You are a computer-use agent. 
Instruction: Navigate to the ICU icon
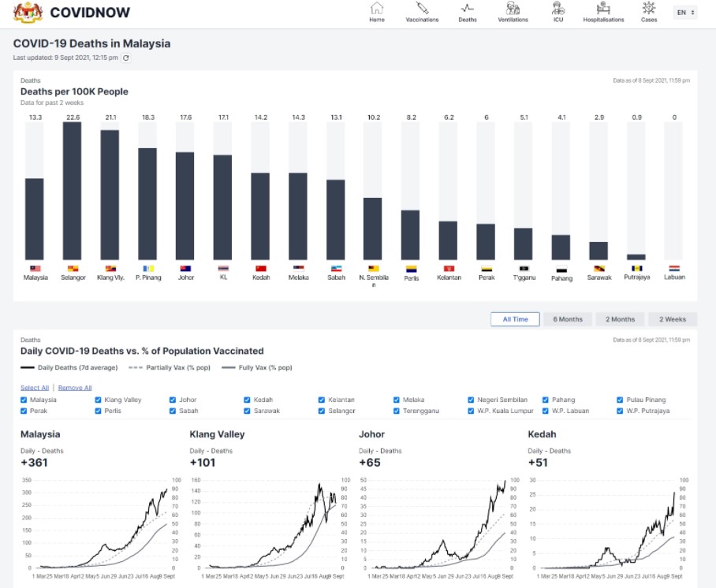558,9
